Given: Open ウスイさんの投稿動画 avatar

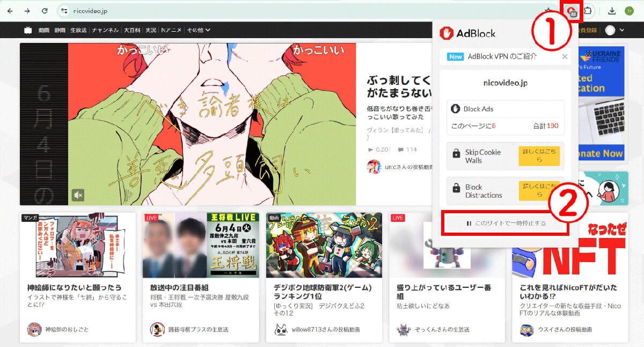Looking at the screenshot, I should pyautogui.click(x=526, y=329).
